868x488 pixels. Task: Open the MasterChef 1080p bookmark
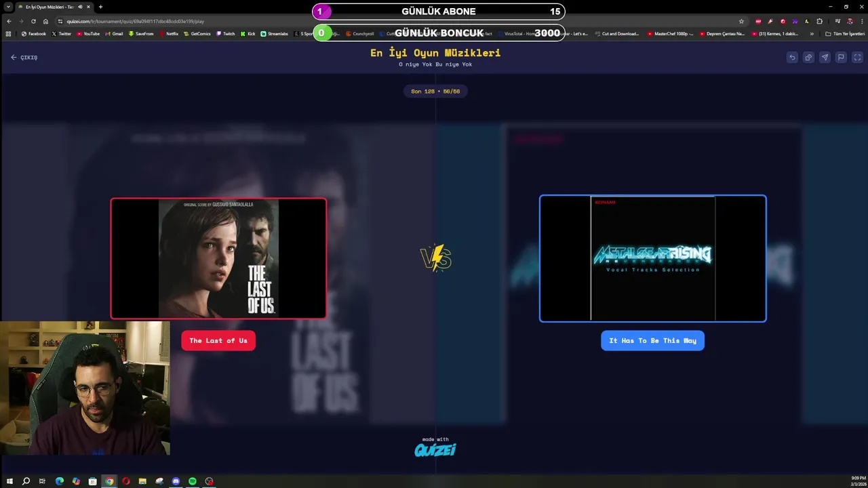tap(671, 33)
